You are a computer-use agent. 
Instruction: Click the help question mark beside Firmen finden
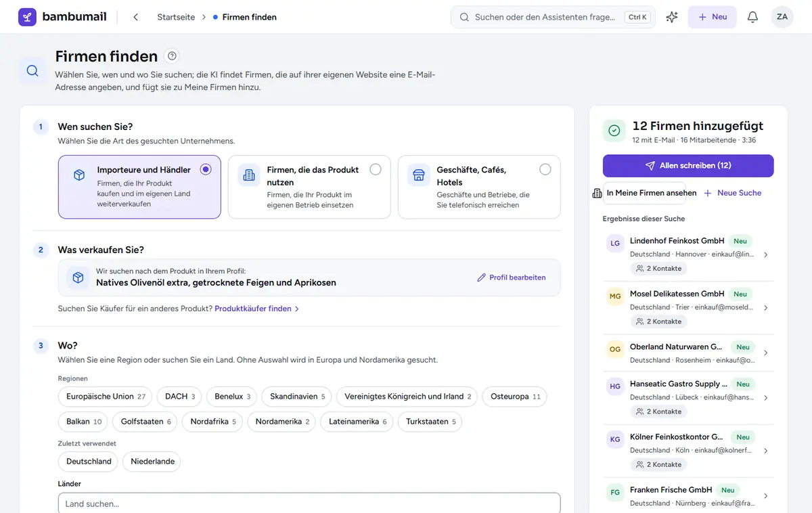pyautogui.click(x=172, y=56)
